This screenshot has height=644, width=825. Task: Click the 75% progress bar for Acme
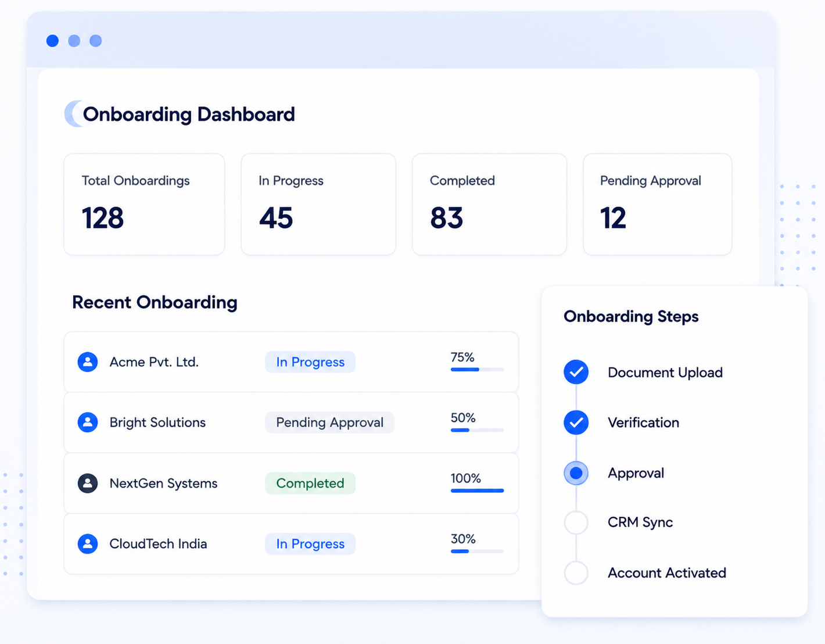pos(477,369)
